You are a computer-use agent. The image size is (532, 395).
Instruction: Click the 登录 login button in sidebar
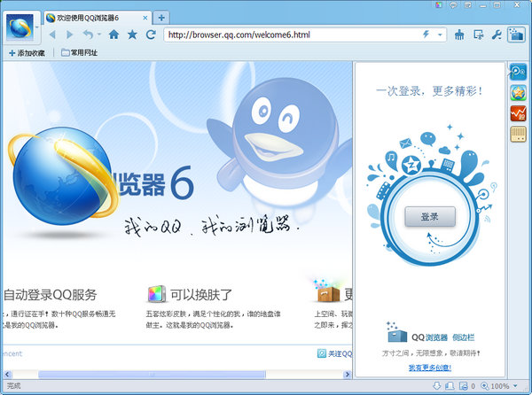[430, 216]
